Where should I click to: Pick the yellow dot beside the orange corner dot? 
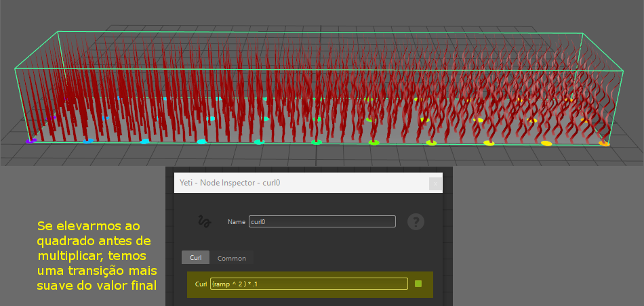tap(546, 144)
